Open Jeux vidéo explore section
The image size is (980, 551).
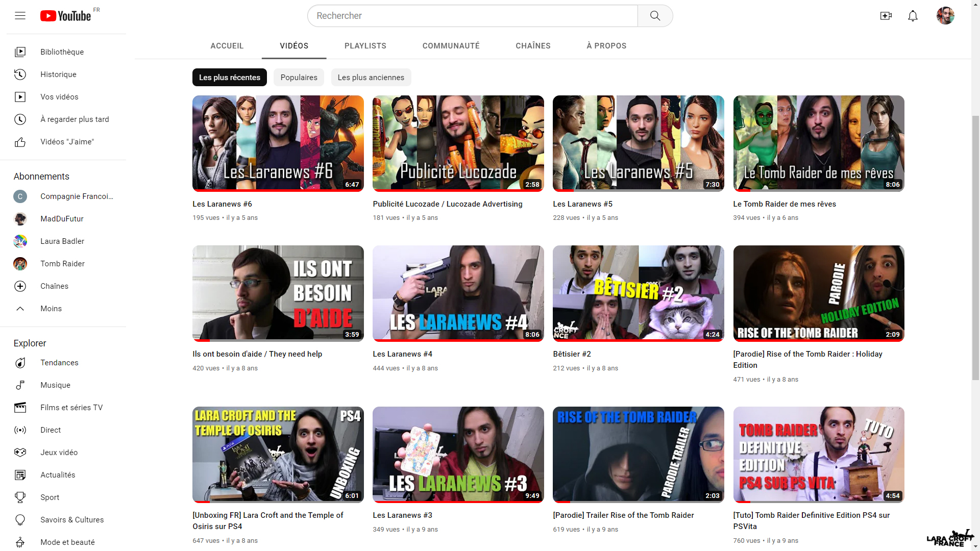point(59,453)
